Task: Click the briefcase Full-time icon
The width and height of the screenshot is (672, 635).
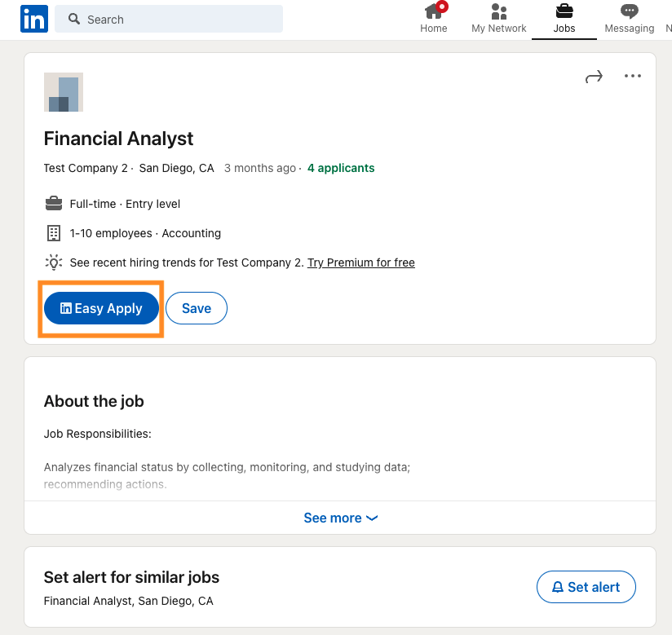Action: 54,204
